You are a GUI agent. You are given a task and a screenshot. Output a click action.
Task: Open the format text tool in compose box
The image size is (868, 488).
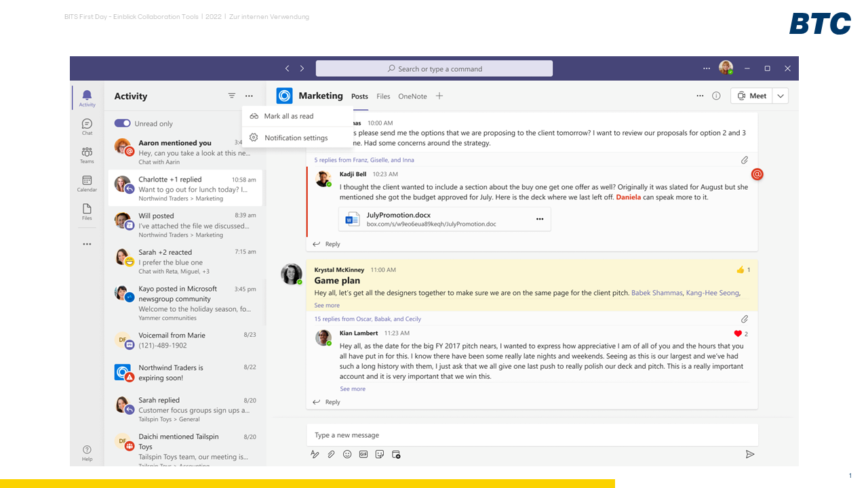tap(315, 454)
